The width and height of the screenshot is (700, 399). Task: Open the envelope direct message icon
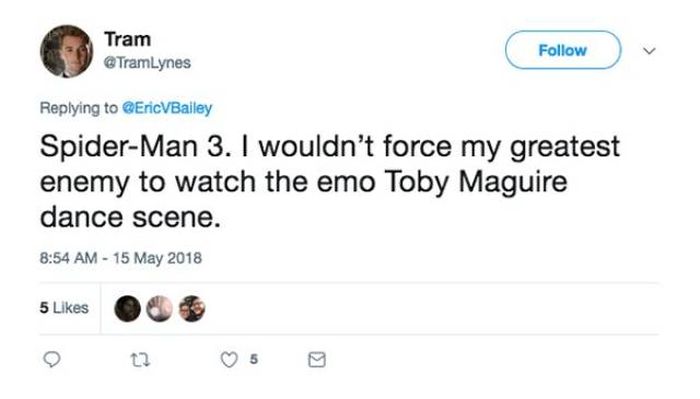tap(317, 360)
